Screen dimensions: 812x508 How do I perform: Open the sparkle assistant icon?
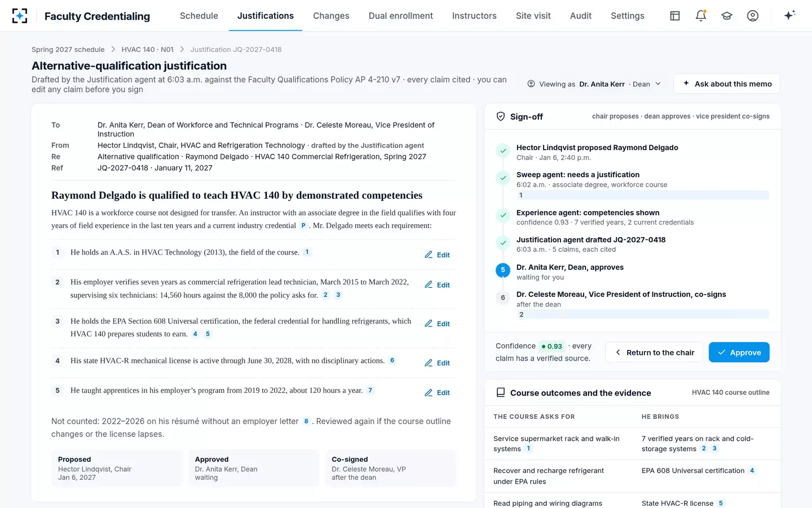pos(789,15)
